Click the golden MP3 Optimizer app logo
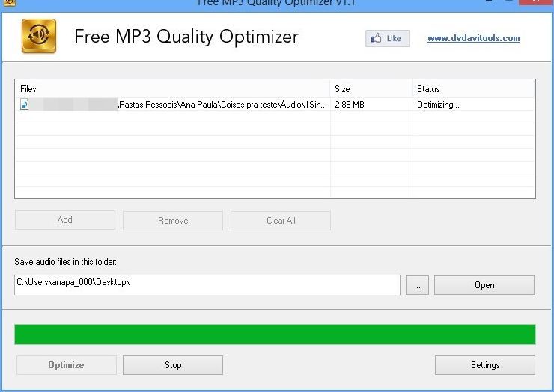Image resolution: width=554 pixels, height=392 pixels. click(39, 36)
